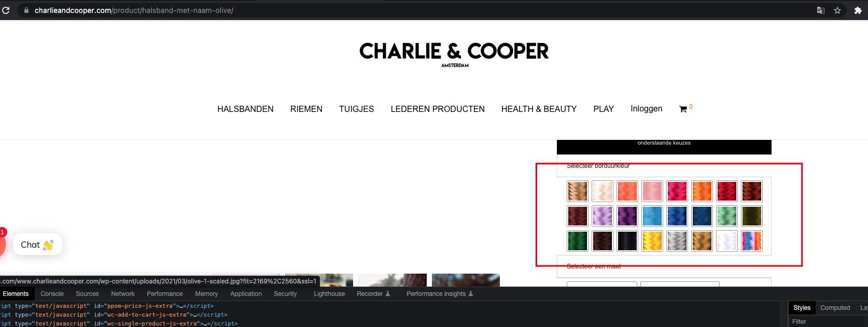Switch to the DevTools Console tab
This screenshot has height=327, width=868.
52,294
